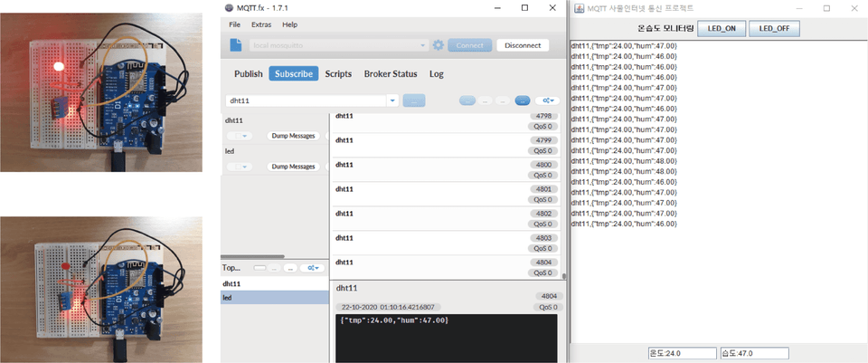This screenshot has height=363, width=868.
Task: Open the local mosquitto profile dropdown
Action: coord(339,45)
